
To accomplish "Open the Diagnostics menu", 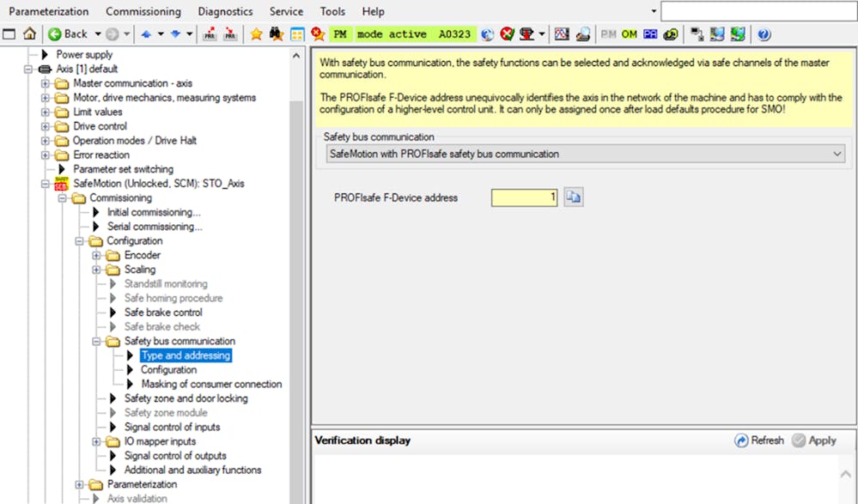I will (225, 11).
